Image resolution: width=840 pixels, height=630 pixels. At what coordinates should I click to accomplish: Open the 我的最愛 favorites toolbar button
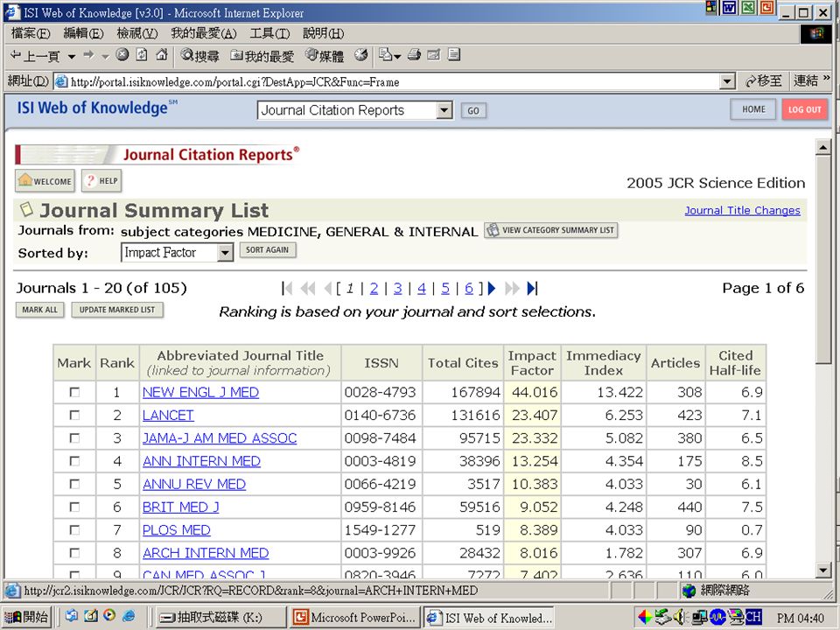[262, 55]
